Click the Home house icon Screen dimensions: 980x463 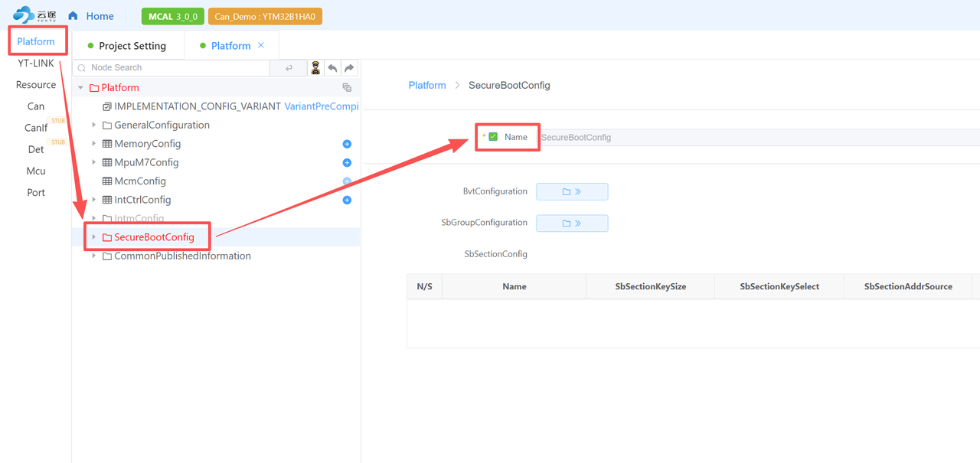[x=73, y=15]
